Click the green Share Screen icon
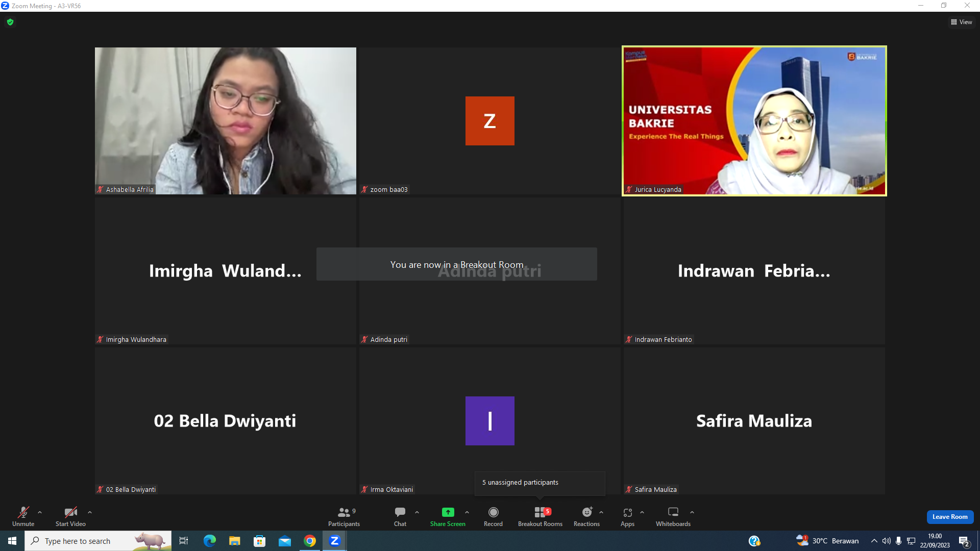The width and height of the screenshot is (980, 551). (448, 512)
